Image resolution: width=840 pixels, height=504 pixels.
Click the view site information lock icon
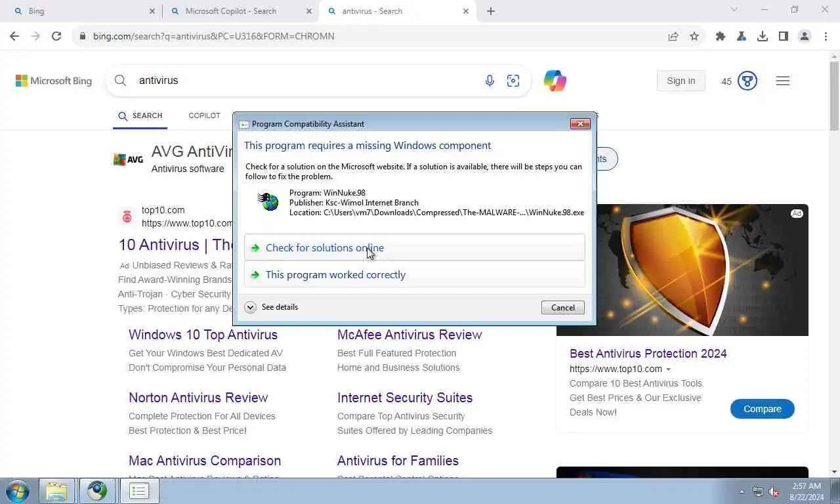click(x=82, y=36)
